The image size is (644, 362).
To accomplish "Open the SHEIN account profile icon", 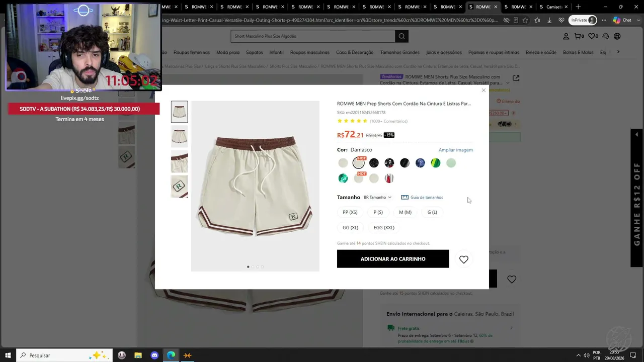I will tap(566, 36).
